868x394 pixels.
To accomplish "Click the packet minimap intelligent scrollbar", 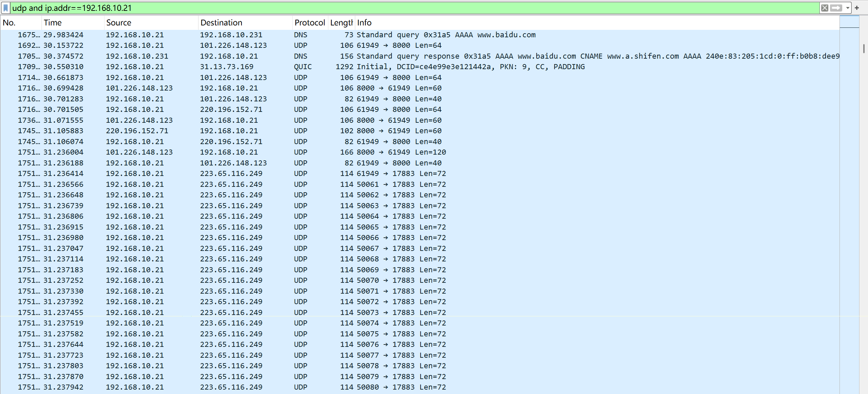I will pyautogui.click(x=849, y=203).
